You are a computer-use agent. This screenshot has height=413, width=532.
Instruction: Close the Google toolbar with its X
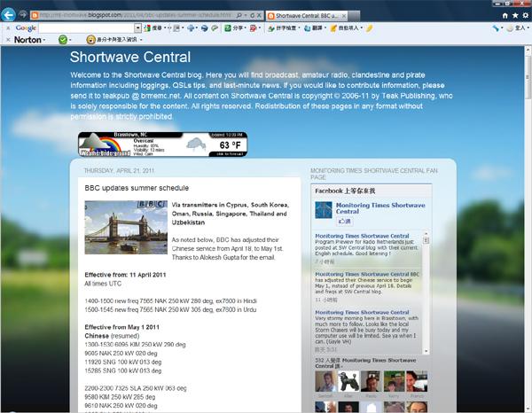click(8, 28)
